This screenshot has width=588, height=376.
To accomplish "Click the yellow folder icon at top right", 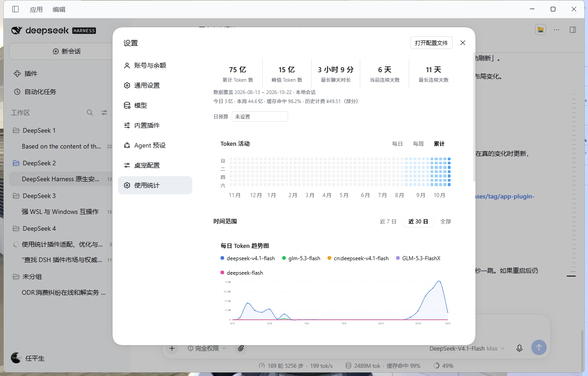I will pos(540,30).
